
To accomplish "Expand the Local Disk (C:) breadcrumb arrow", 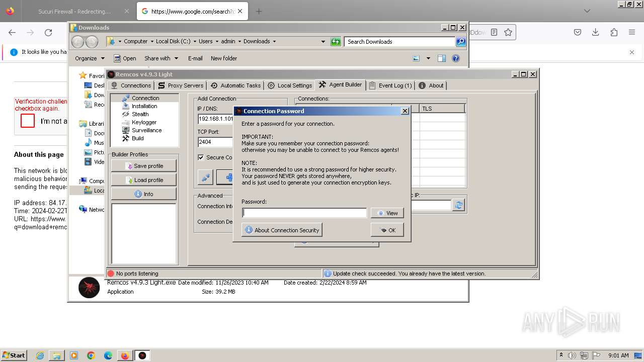I will click(195, 42).
